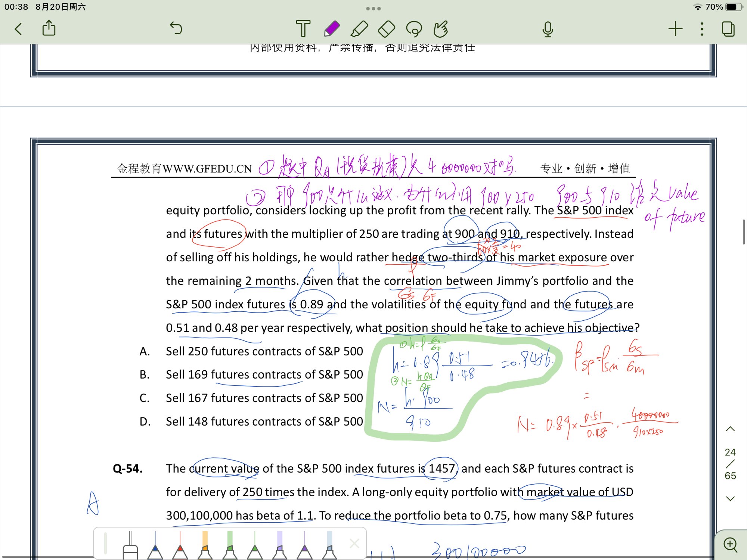Select the lasso selection tool
This screenshot has height=560, width=747.
pyautogui.click(x=414, y=29)
